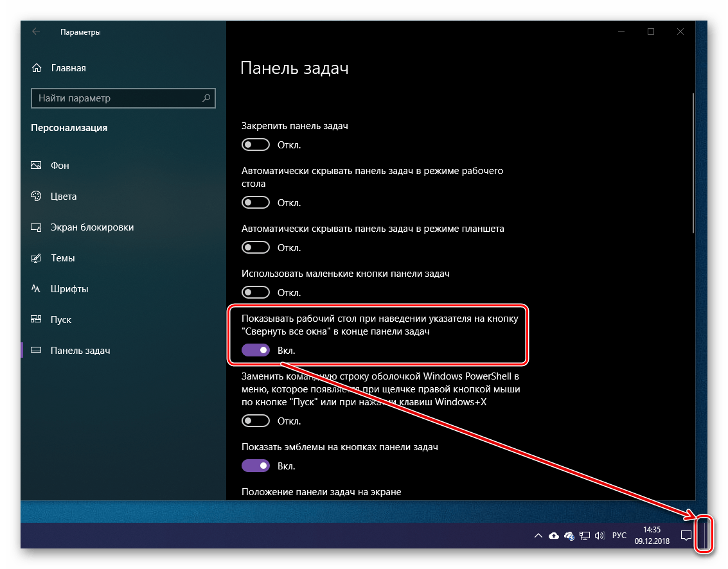The height and width of the screenshot is (569, 728).
Task: Go back using the arrow in Параметры
Action: 36,31
